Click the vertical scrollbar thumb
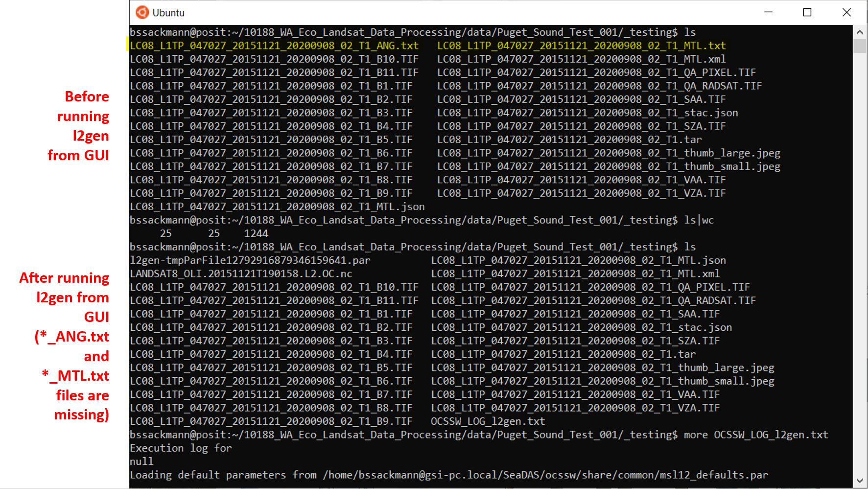868x489 pixels. click(x=860, y=46)
